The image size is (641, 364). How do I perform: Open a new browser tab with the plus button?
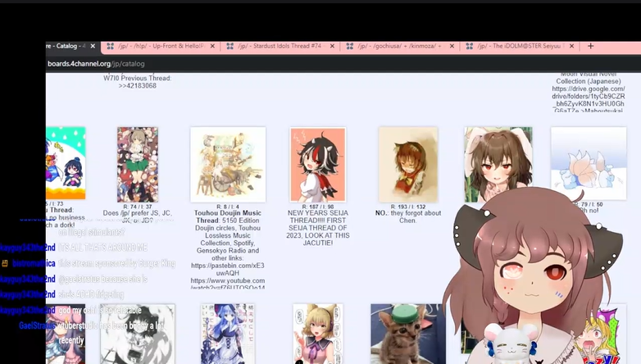coord(590,46)
